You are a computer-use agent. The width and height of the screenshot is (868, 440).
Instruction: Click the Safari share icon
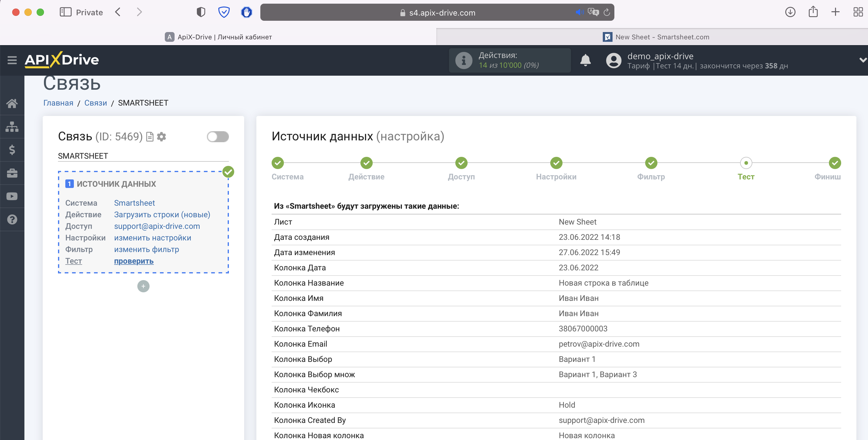click(x=813, y=12)
